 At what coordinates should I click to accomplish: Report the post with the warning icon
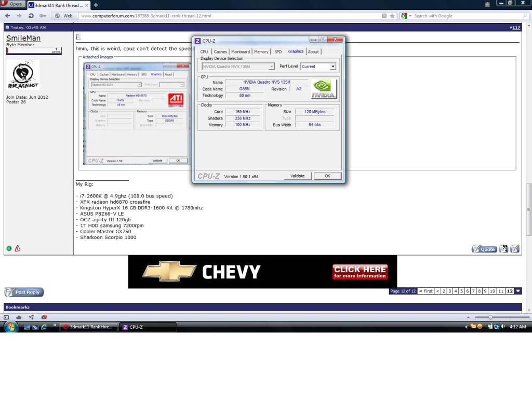point(18,248)
